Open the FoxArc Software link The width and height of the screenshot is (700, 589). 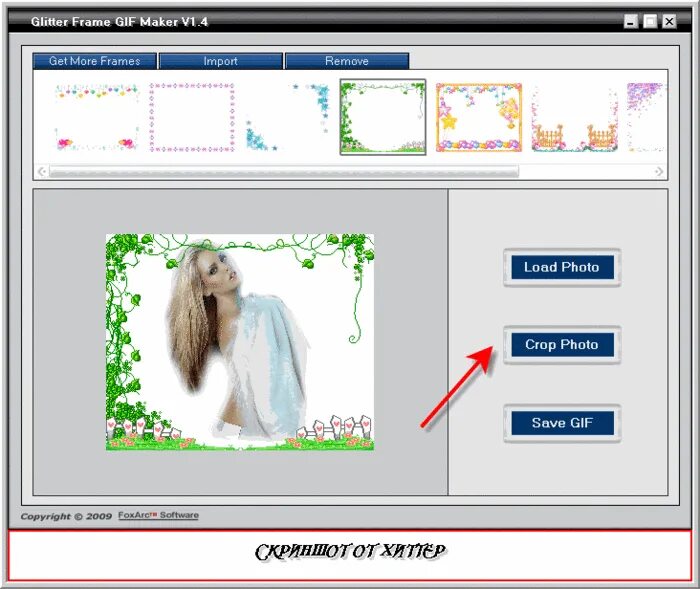pyautogui.click(x=158, y=515)
